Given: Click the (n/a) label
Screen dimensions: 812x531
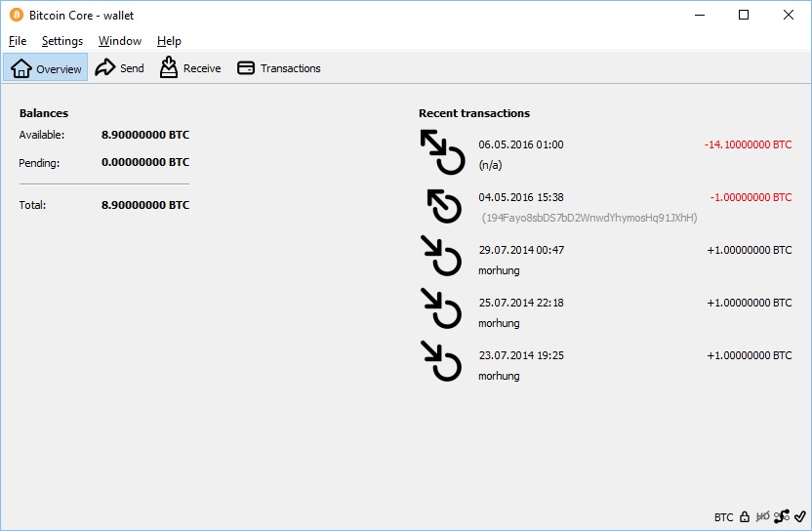Looking at the screenshot, I should tap(490, 165).
